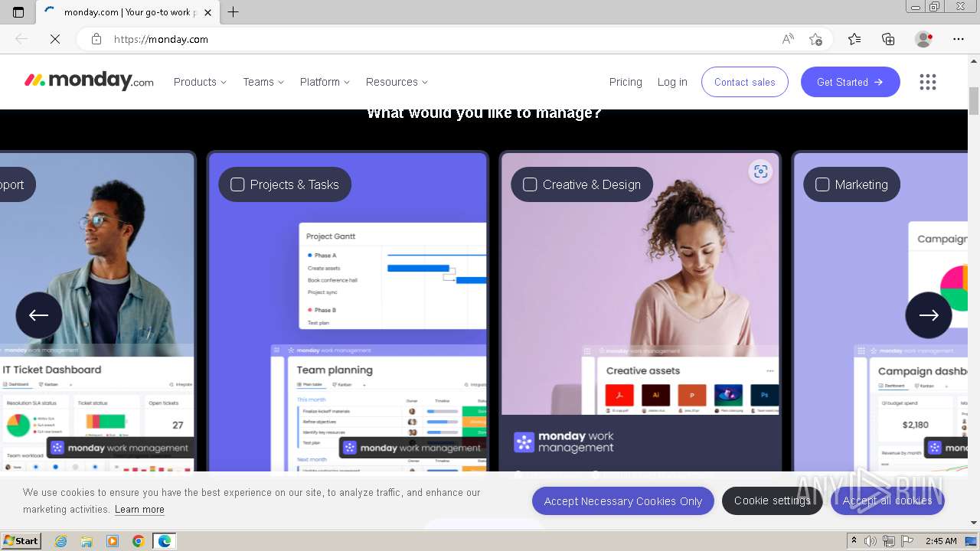Viewport: 980px width, 551px height.
Task: Click the 2:45 AM clock
Action: click(941, 541)
